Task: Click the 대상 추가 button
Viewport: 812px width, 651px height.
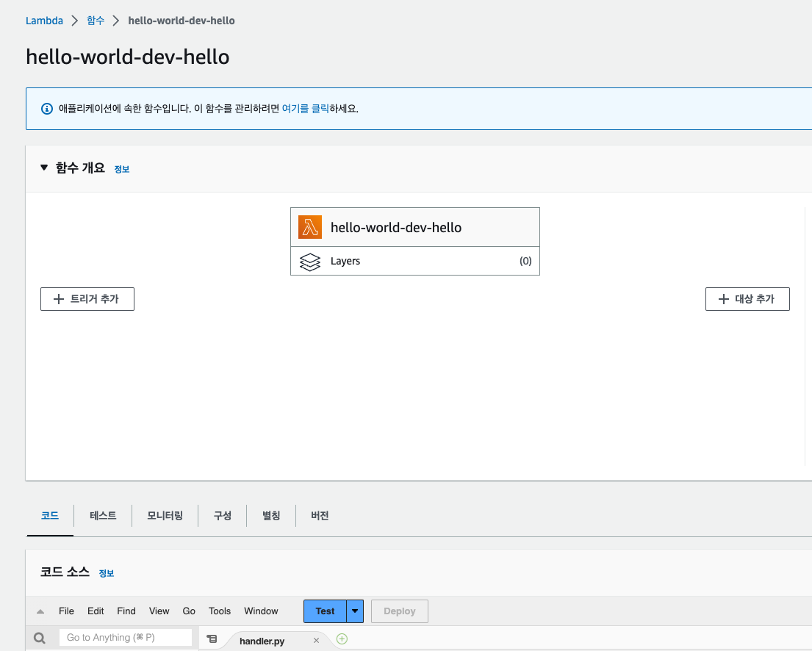Action: tap(747, 299)
